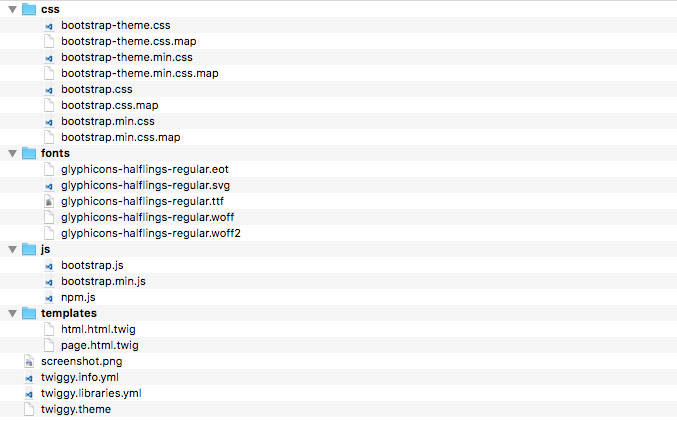
Task: Click the npm.js file icon
Action: pyautogui.click(x=48, y=297)
